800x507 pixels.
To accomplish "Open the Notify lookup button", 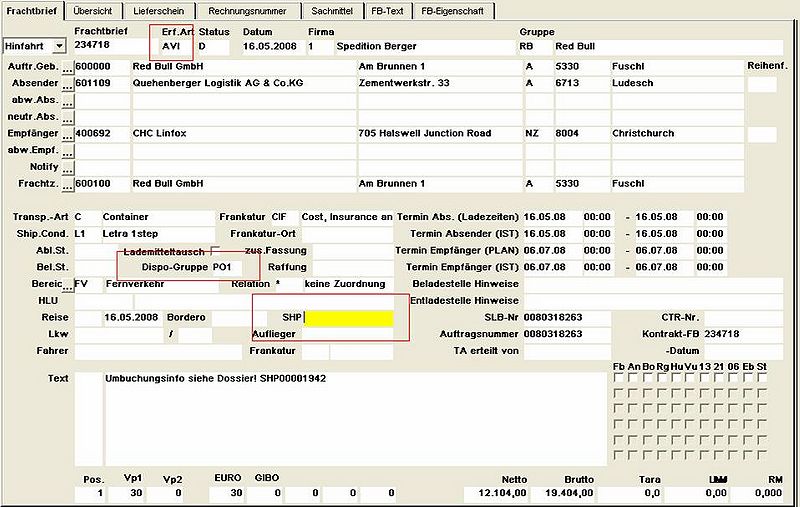I will pyautogui.click(x=67, y=168).
